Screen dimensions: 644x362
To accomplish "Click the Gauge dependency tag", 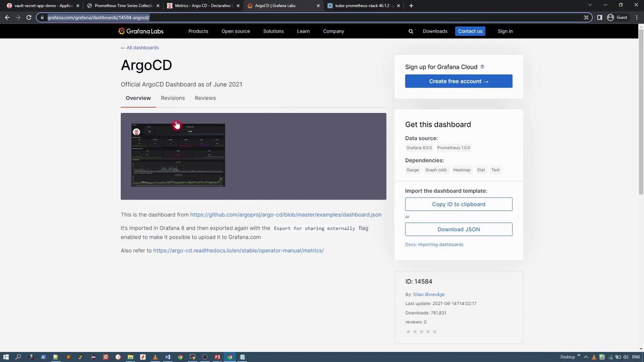I will (413, 170).
